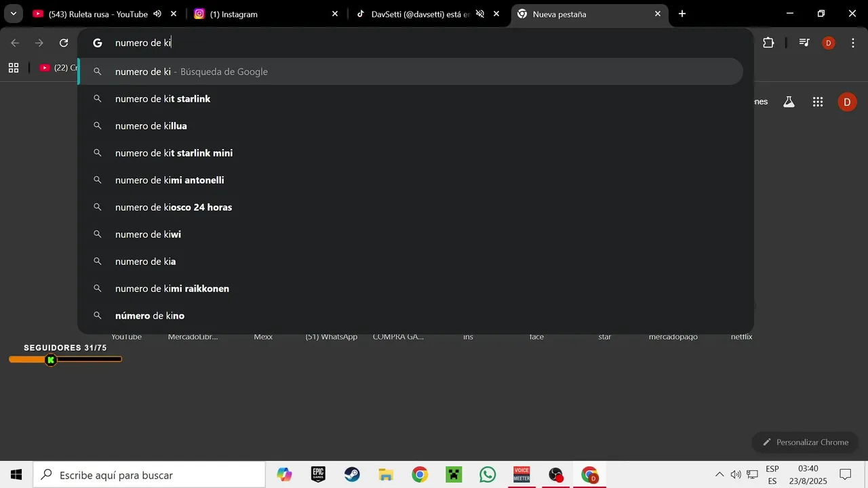Viewport: 868px width, 488px height.
Task: Open the Chrome three-dot menu
Action: click(x=853, y=43)
